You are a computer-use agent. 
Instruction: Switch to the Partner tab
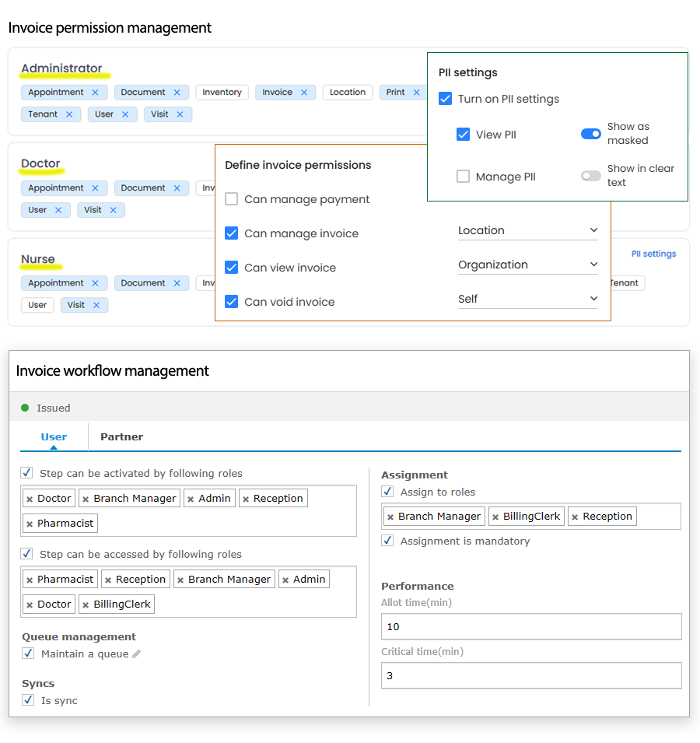(121, 436)
